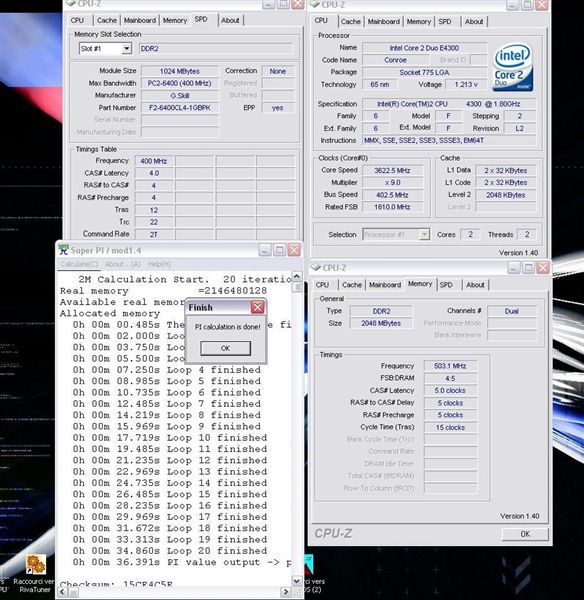Click the Part Number F2-6400CL4-1GBPK field
The width and height of the screenshot is (584, 600).
click(x=179, y=108)
